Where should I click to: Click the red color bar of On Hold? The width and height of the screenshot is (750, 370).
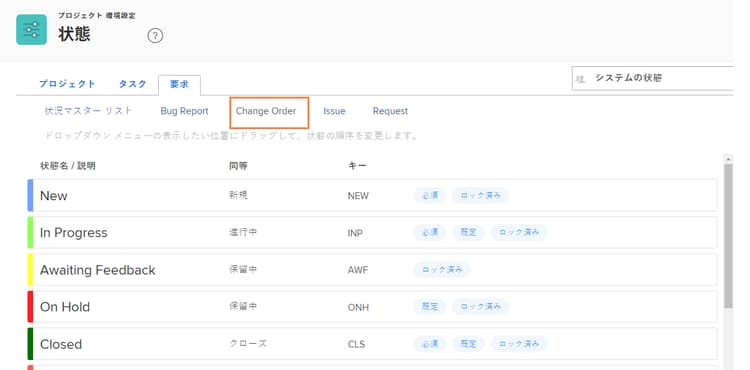[x=30, y=307]
